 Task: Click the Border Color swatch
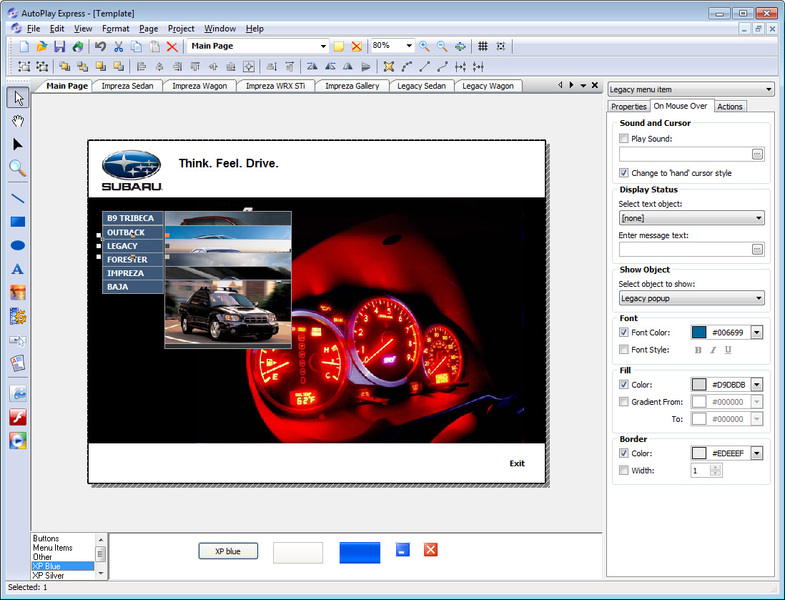(x=698, y=453)
